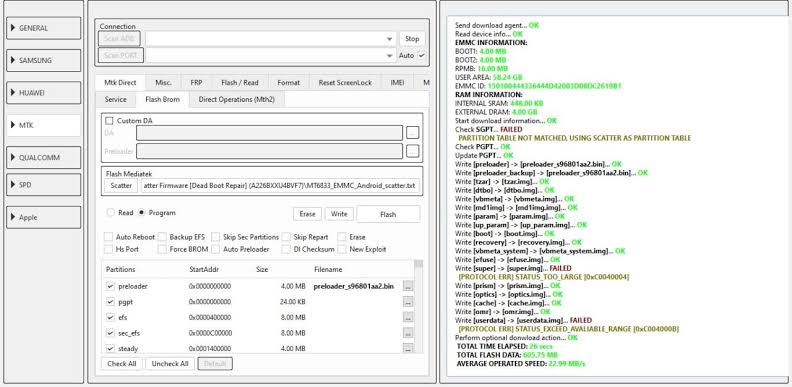Select the MTK sidebar section

click(x=43, y=125)
